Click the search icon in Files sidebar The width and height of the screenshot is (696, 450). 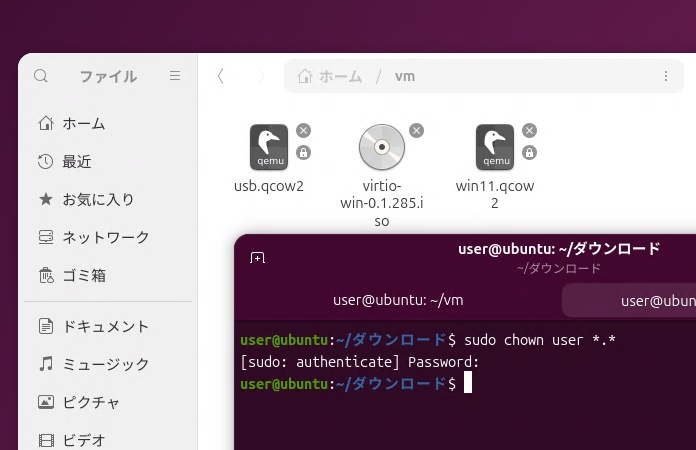pyautogui.click(x=41, y=76)
